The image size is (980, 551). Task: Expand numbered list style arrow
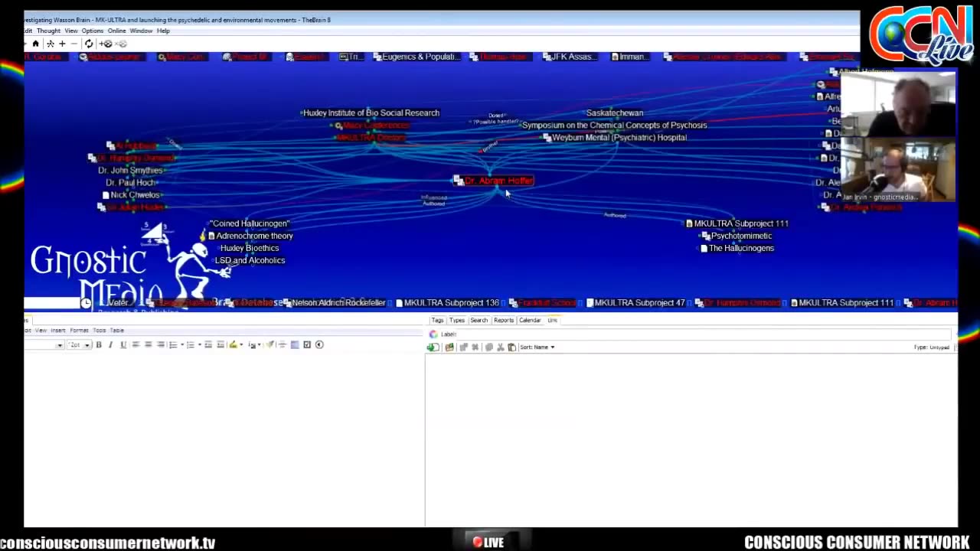click(x=200, y=345)
